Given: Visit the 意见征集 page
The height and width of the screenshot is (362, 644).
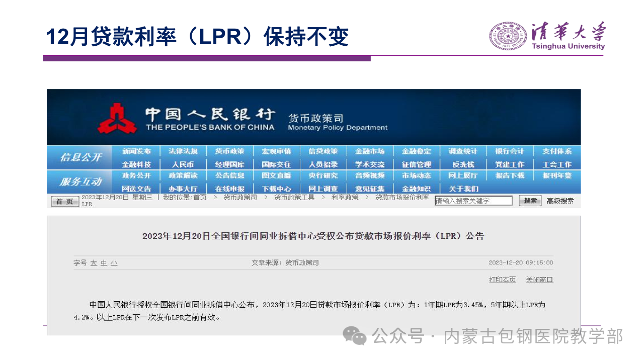Looking at the screenshot, I should [x=370, y=189].
